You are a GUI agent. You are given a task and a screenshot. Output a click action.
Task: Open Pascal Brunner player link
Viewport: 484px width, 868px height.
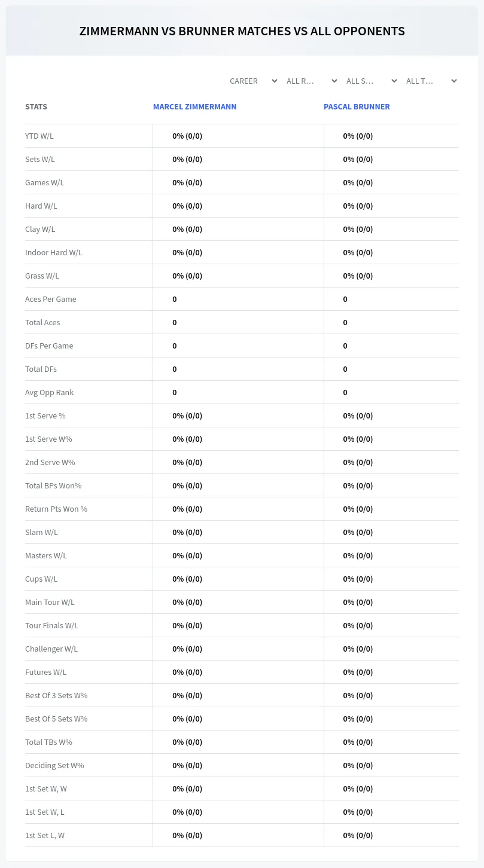[357, 106]
